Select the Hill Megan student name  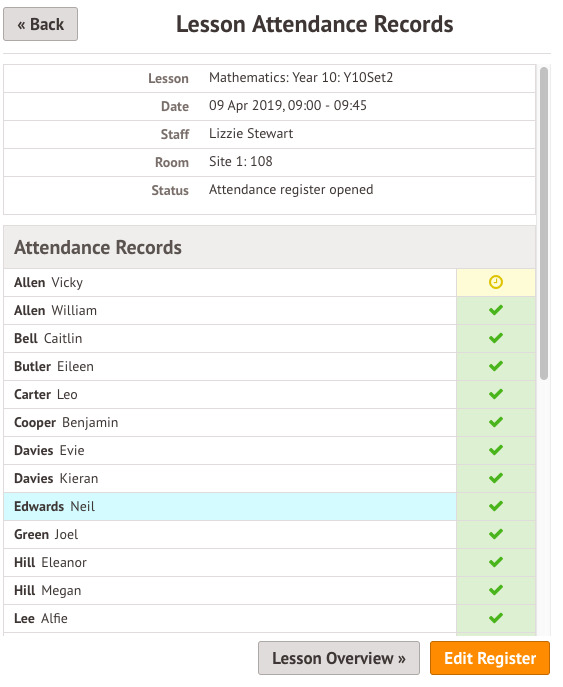48,591
